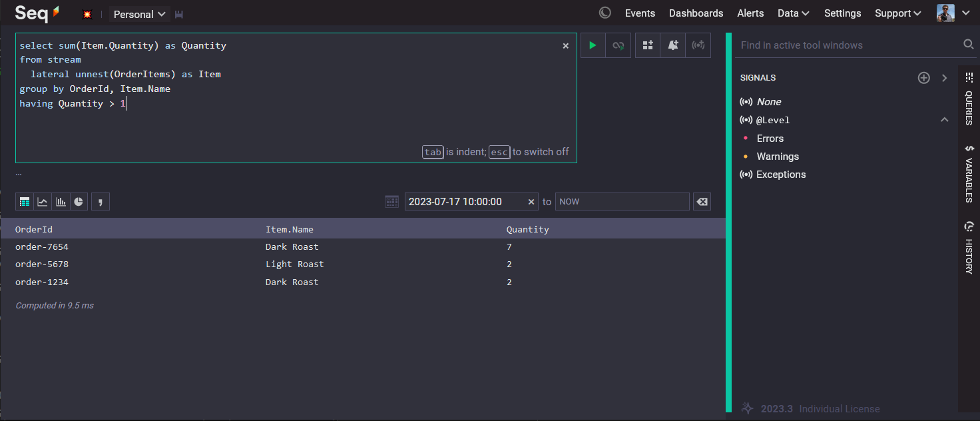980x421 pixels.
Task: Open Dashboards page
Action: click(696, 13)
